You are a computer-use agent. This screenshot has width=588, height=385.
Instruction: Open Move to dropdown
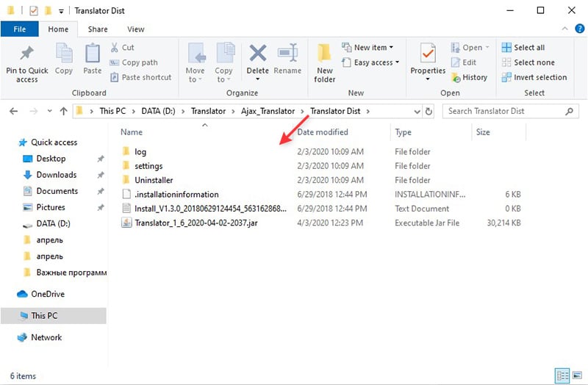pos(195,63)
